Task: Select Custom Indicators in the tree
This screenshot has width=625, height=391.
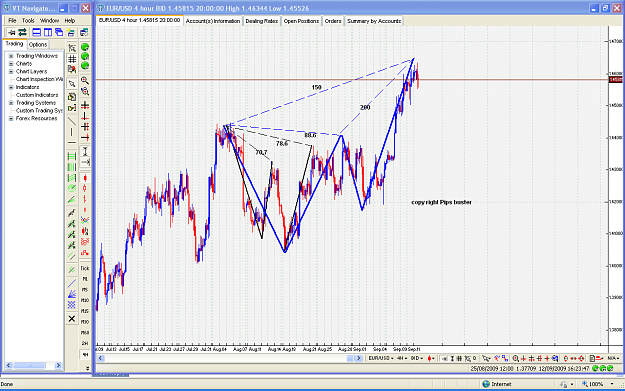Action: click(x=37, y=95)
